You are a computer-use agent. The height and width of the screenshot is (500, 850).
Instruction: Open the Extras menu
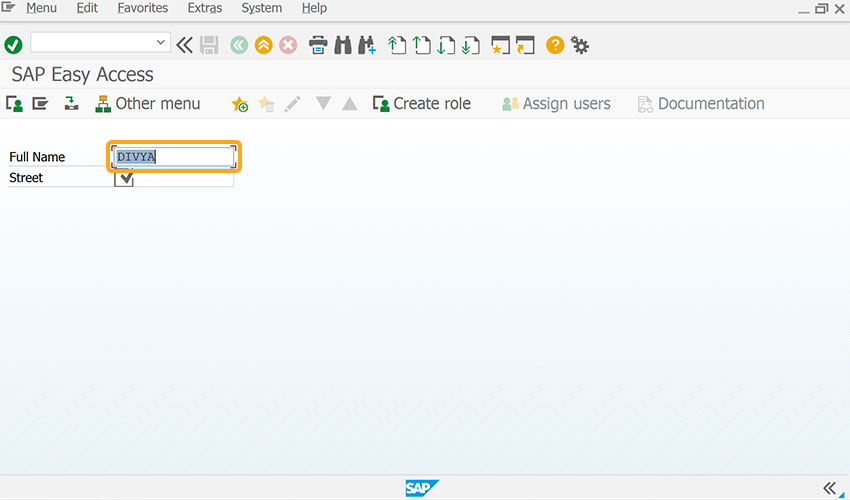[205, 8]
